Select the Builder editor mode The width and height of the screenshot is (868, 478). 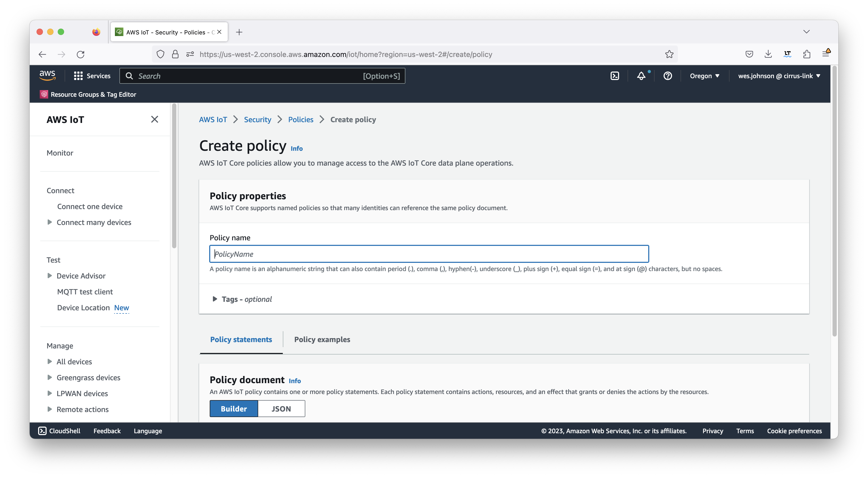click(x=234, y=409)
